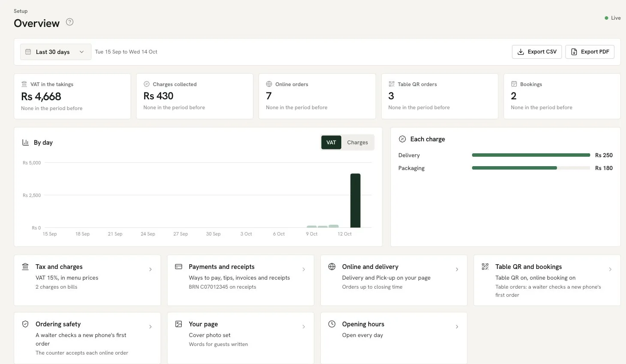Export the report as PDF
The image size is (626, 364).
pos(590,52)
